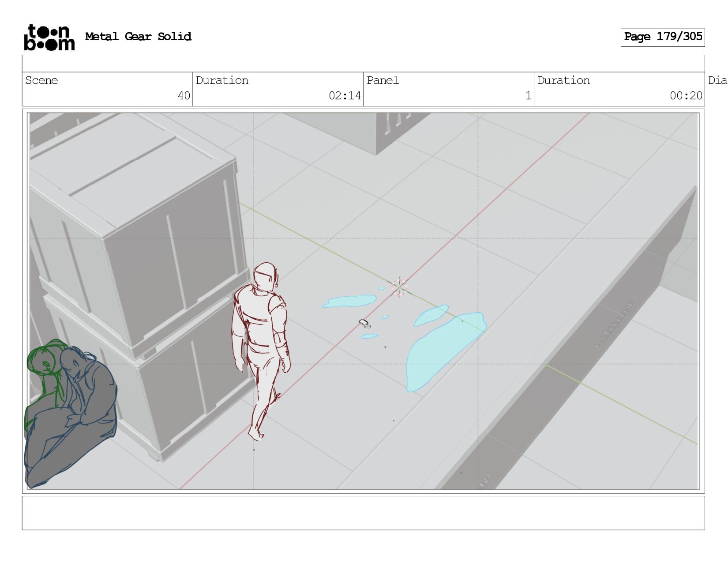Click the small keycard object on the floor
This screenshot has height=563, width=728.
point(365,324)
